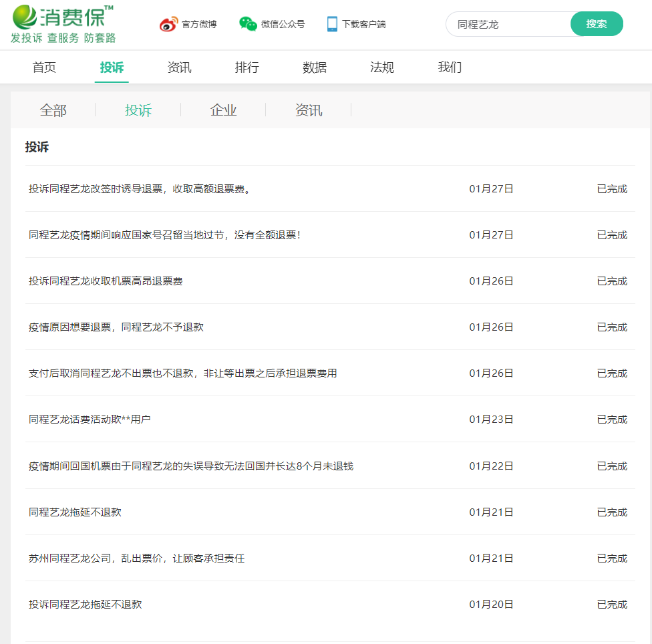Click date 01月22日 of 回国机票 row
652x644 pixels.
tap(491, 466)
